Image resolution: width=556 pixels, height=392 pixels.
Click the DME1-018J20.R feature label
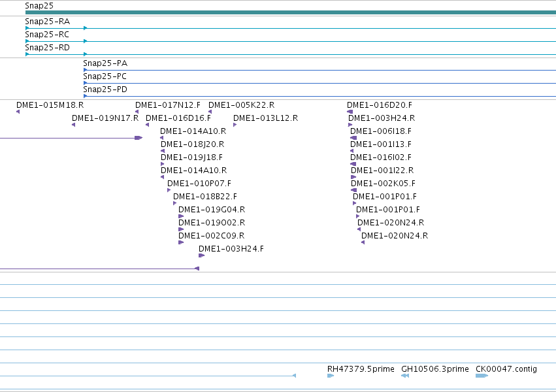point(192,144)
